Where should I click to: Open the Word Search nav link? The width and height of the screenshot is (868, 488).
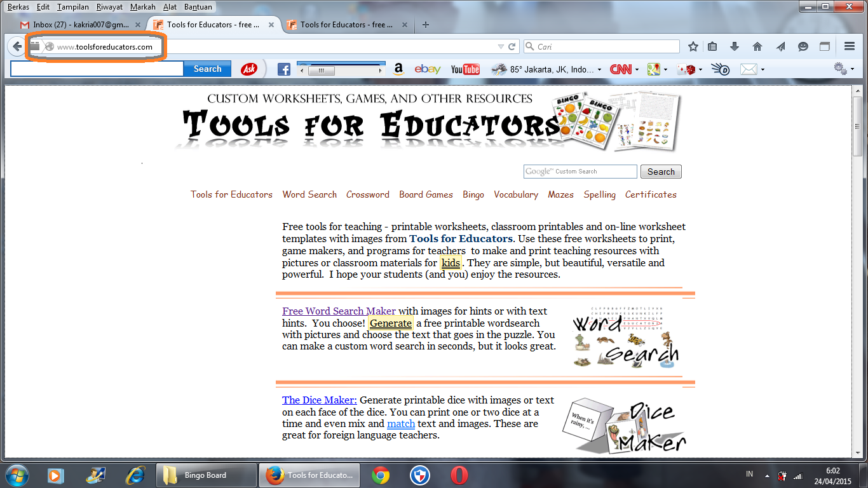click(x=309, y=194)
